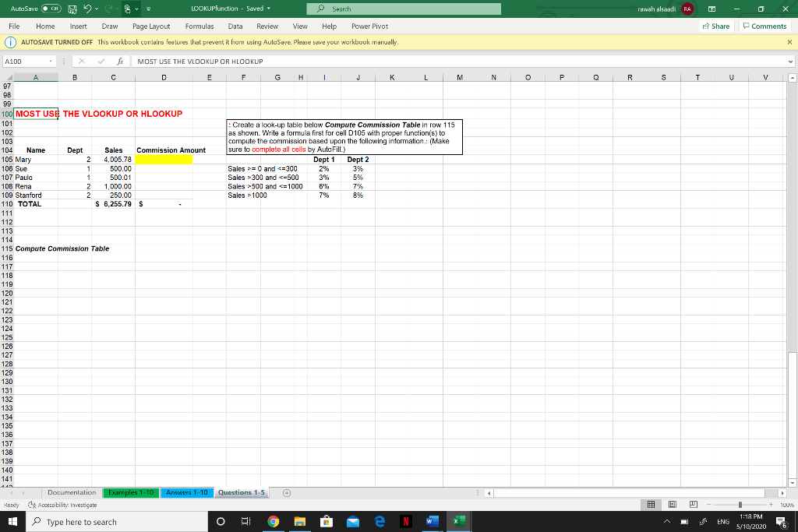
Task: Click the Share button
Action: tap(716, 26)
